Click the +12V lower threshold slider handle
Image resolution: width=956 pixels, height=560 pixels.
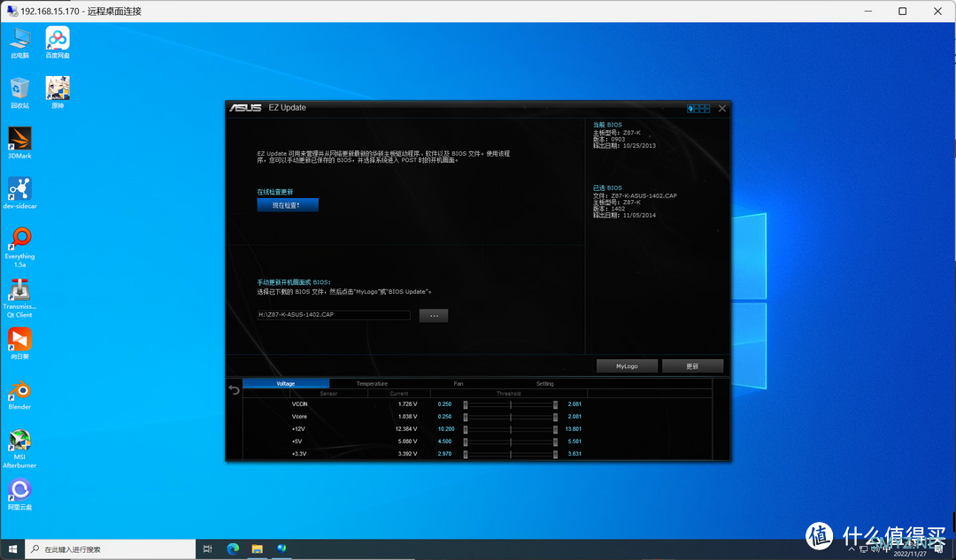click(x=466, y=429)
